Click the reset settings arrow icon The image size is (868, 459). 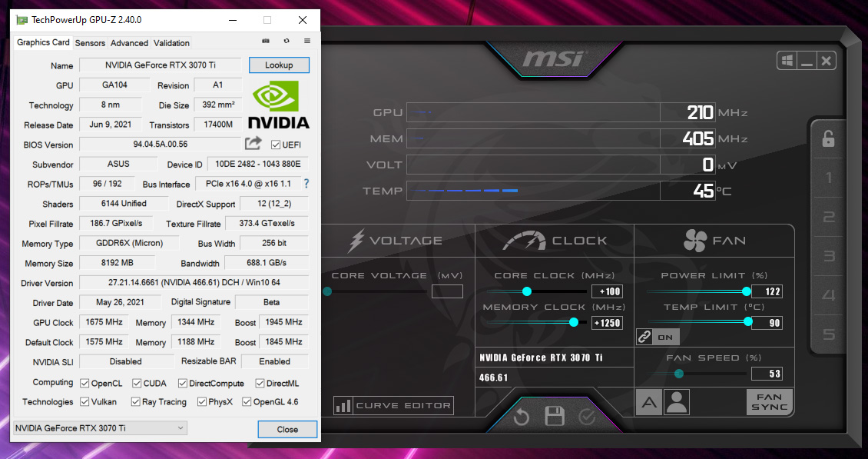click(521, 417)
